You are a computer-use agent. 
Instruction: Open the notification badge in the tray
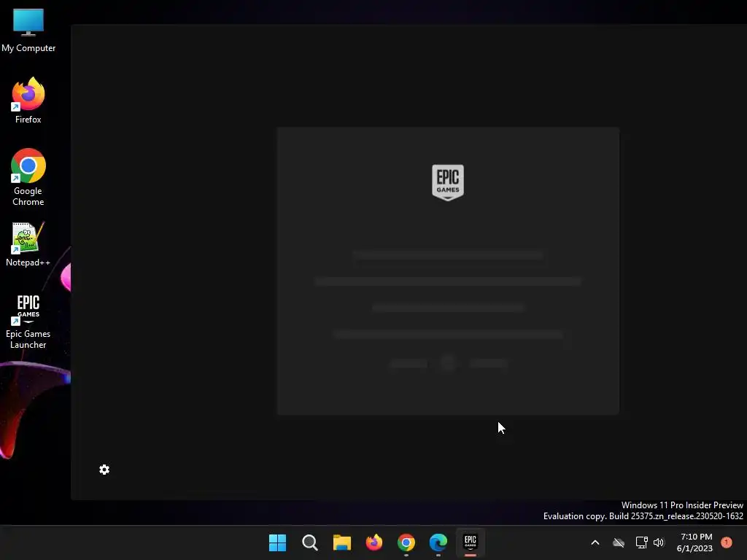(727, 542)
